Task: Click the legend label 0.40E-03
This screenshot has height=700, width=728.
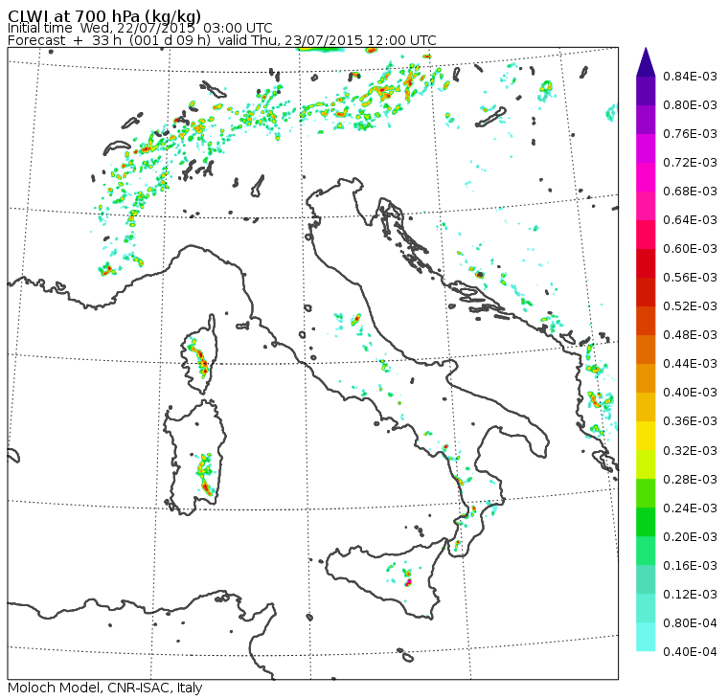Action: (690, 393)
